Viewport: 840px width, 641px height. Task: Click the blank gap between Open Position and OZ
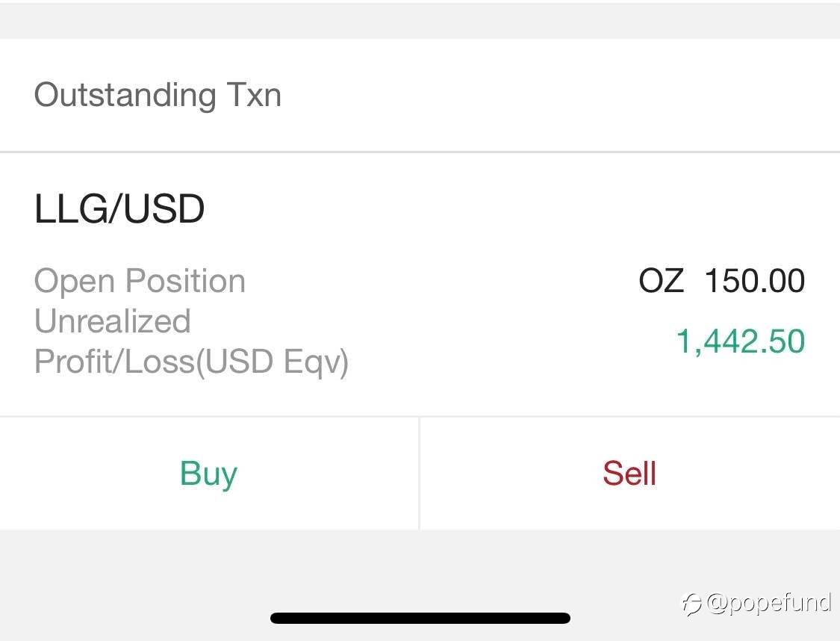[442, 281]
